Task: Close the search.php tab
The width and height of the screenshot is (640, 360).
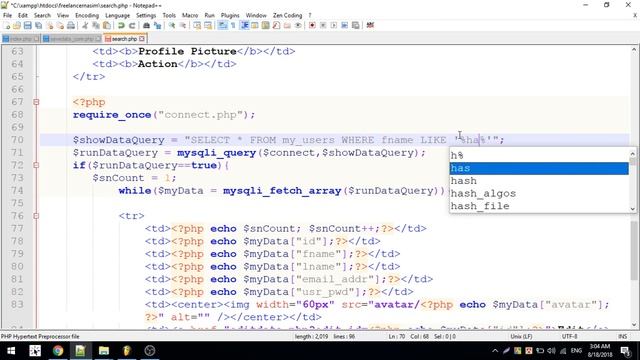Action: pyautogui.click(x=142, y=39)
